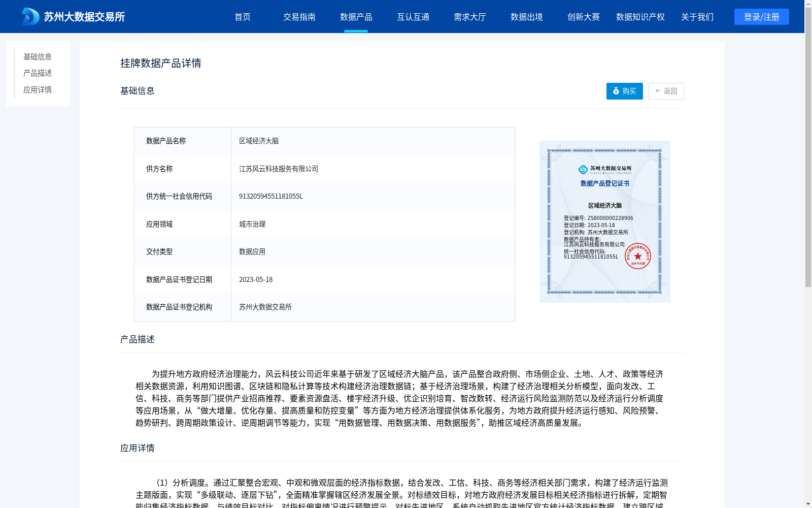Go to 交易指南 in the navigation bar
Screen dimensions: 812x508
(x=299, y=17)
